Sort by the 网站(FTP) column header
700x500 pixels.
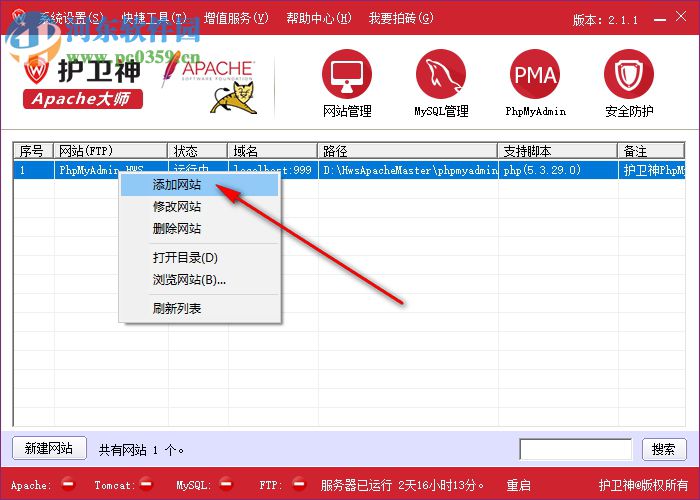pos(110,151)
